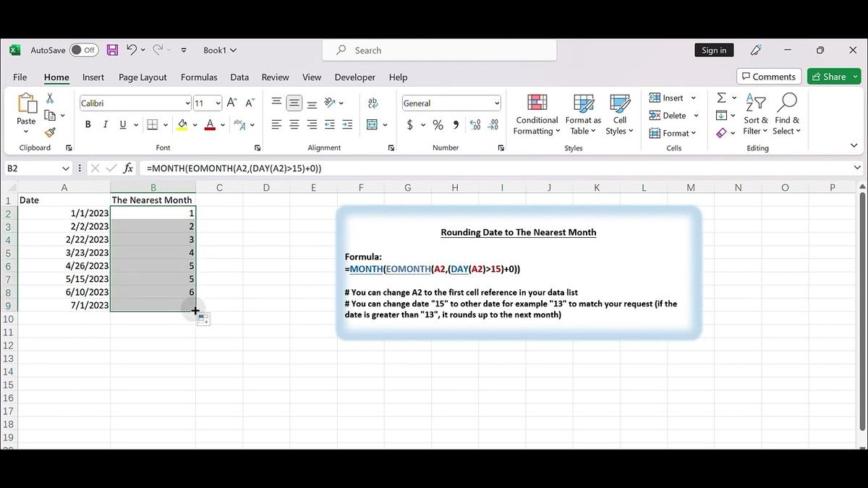This screenshot has width=868, height=488.
Task: Toggle Wrap Text for the selection
Action: (x=373, y=103)
